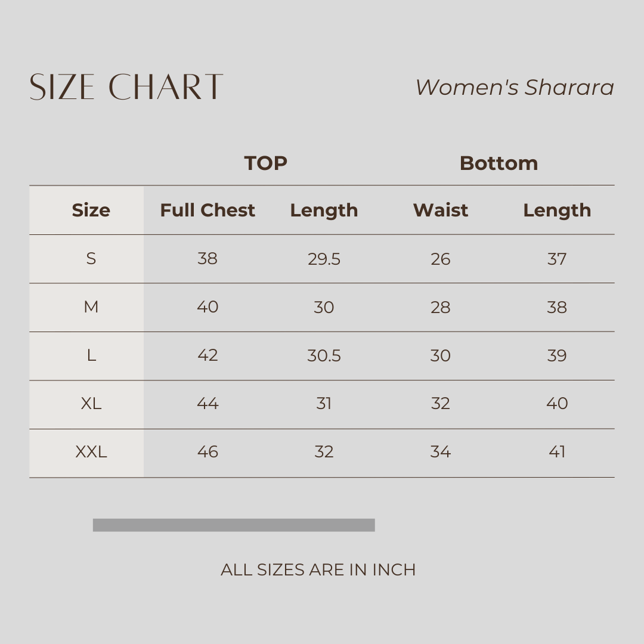Click the Full Chest column header
Screen dimensions: 644x644
[207, 210]
